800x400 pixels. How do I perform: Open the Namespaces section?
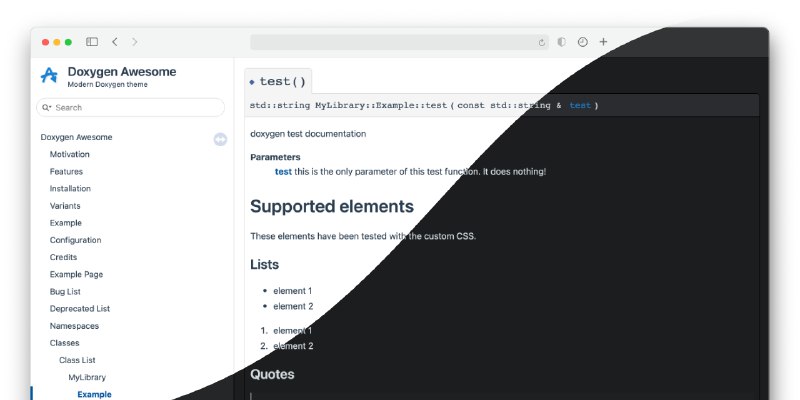pos(74,326)
